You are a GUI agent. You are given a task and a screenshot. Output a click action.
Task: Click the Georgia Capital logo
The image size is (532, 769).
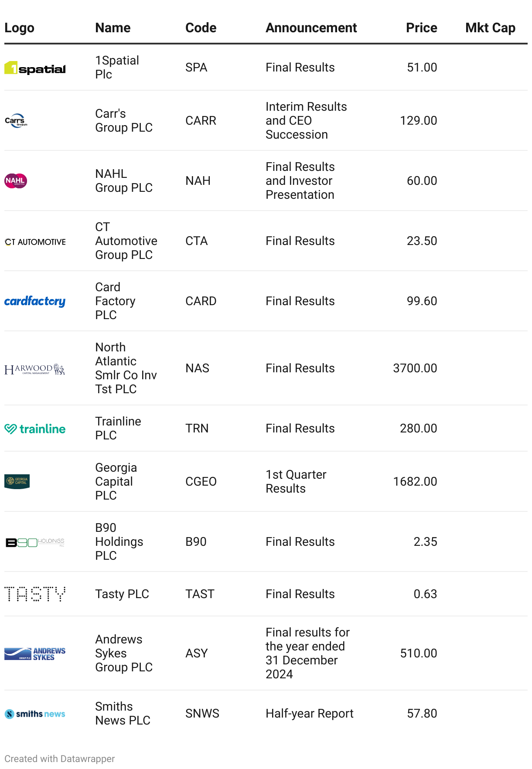[x=17, y=482]
